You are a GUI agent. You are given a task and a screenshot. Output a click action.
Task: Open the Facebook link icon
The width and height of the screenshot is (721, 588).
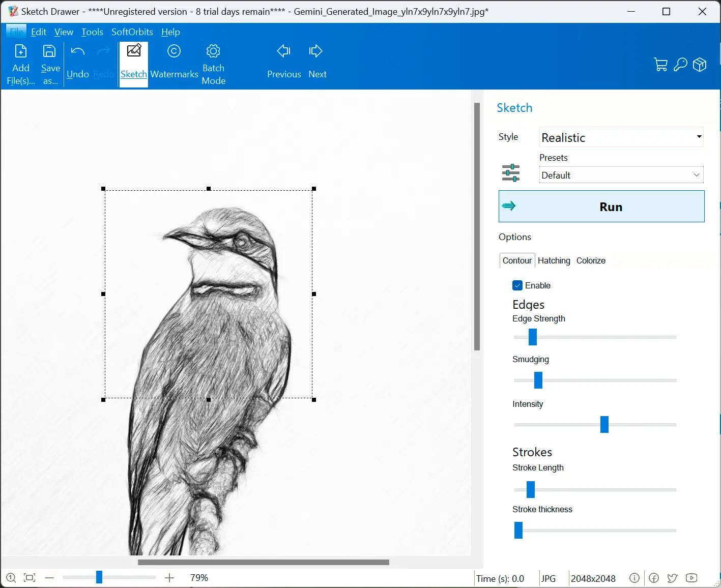coord(654,578)
